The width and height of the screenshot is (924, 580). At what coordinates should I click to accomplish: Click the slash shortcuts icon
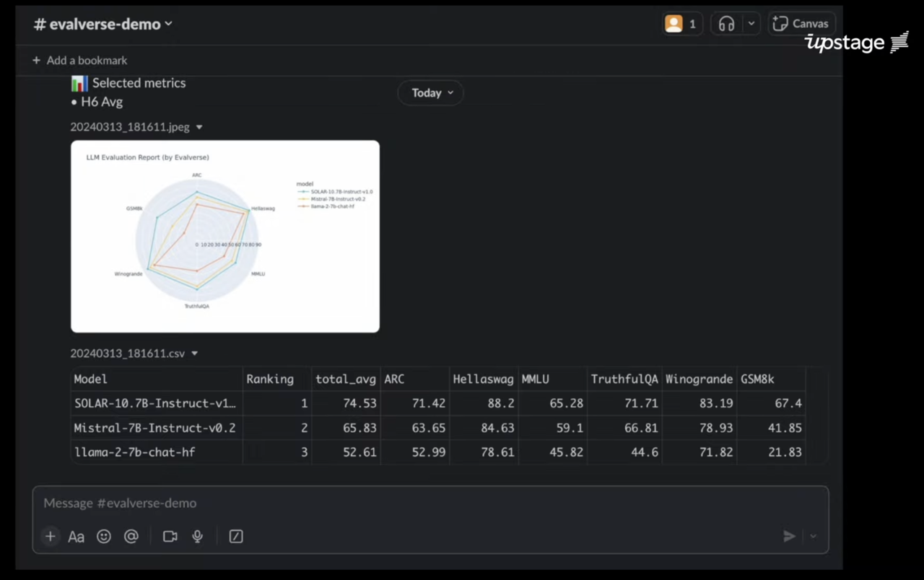[236, 536]
